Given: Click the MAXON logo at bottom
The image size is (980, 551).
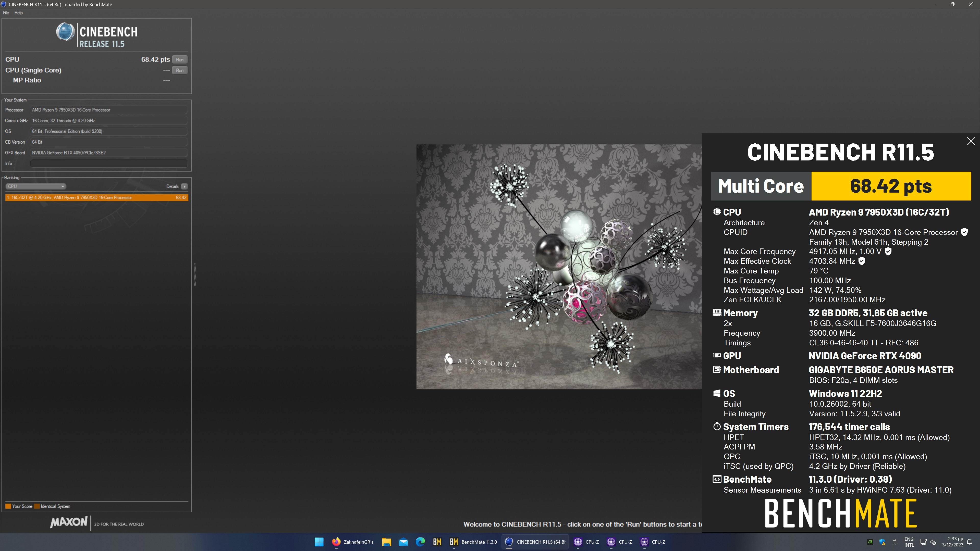Looking at the screenshot, I should click(x=69, y=522).
